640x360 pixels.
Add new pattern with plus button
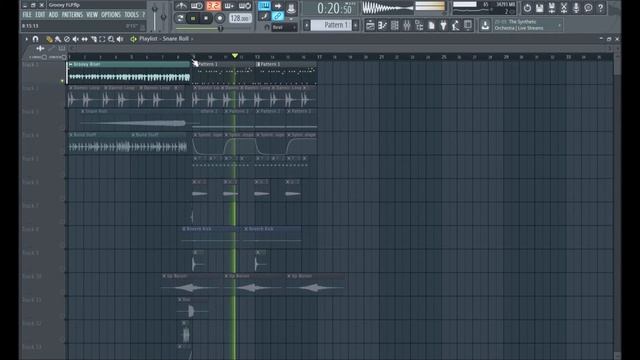coord(356,25)
